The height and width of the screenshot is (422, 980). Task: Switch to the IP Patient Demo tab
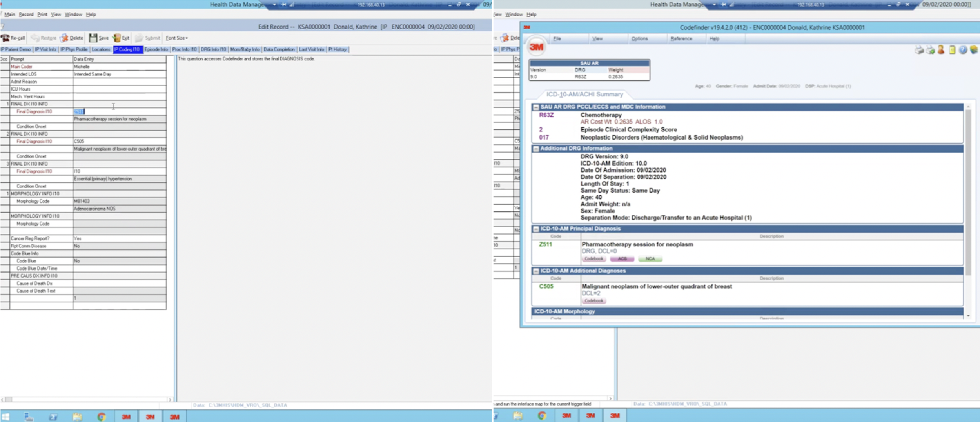click(16, 49)
